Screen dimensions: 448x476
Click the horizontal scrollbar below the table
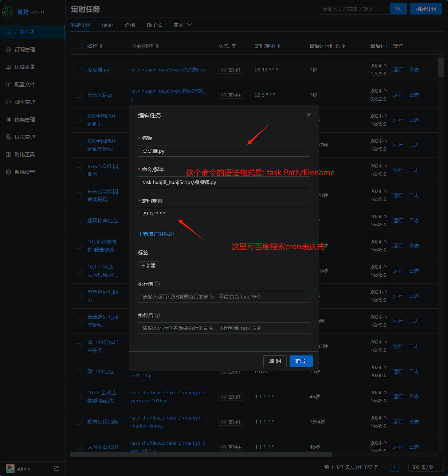(201, 454)
